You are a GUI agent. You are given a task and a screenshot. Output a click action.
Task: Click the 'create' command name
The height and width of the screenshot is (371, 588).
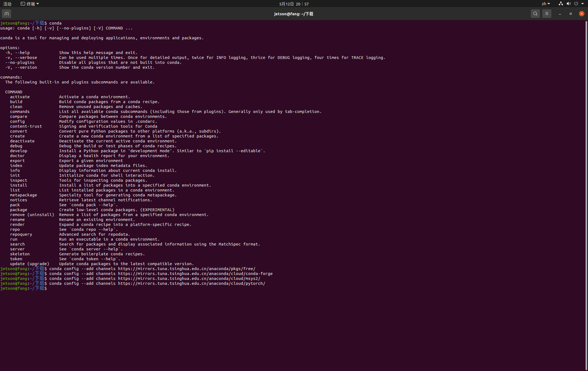pos(17,136)
